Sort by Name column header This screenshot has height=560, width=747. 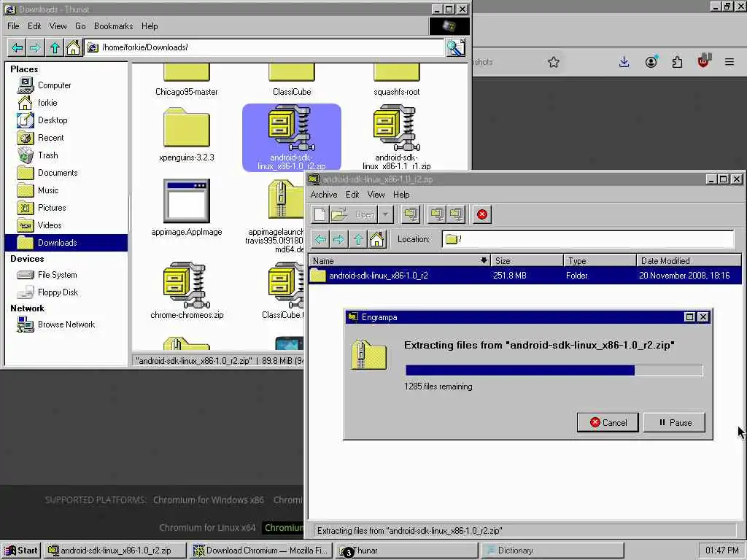tap(400, 261)
